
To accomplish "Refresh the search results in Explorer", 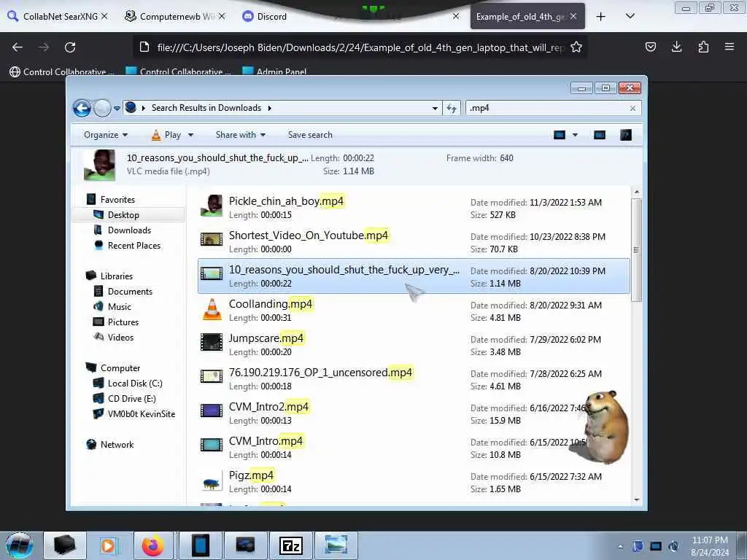I will (451, 108).
